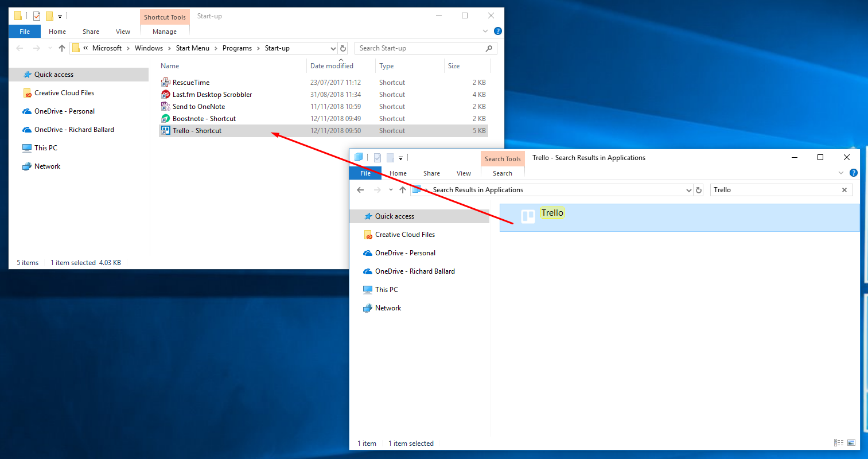Open recent locations dropdown in Start-up window
Screen dimensions: 868x459
(x=50, y=48)
